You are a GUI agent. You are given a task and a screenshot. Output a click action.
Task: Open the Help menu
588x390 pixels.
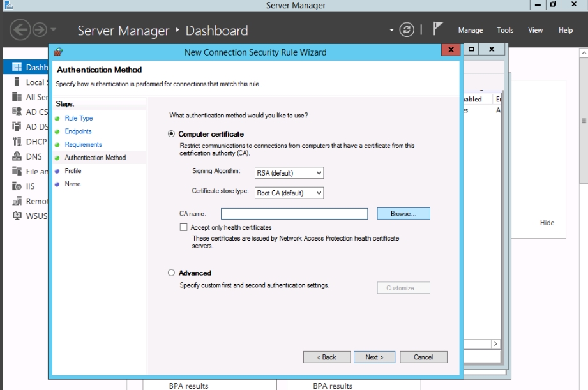click(x=565, y=30)
